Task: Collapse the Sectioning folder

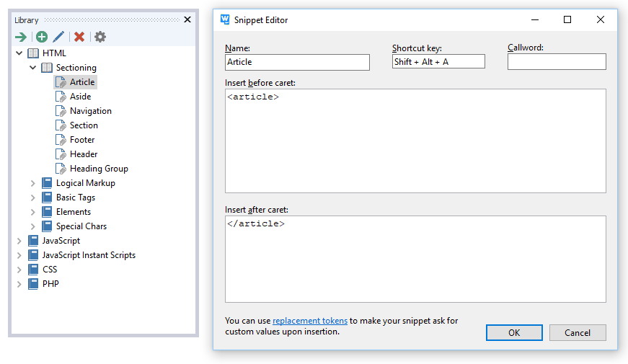Action: click(x=33, y=68)
